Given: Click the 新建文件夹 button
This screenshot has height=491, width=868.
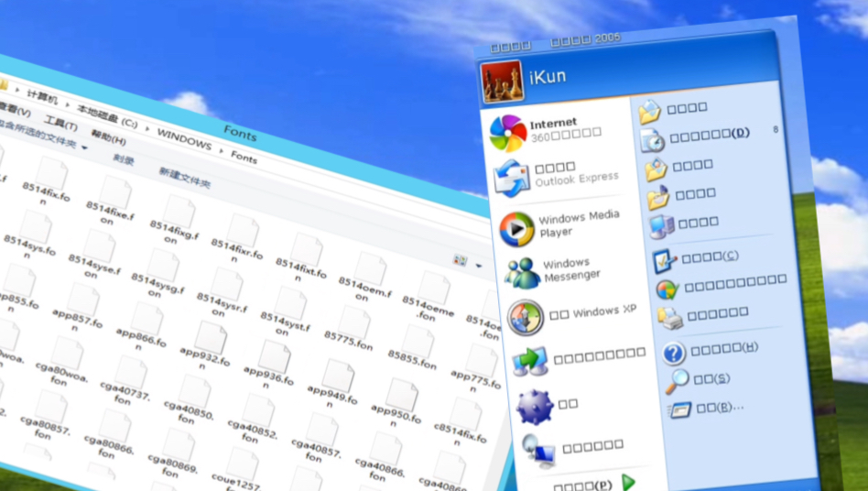Looking at the screenshot, I should tap(185, 177).
